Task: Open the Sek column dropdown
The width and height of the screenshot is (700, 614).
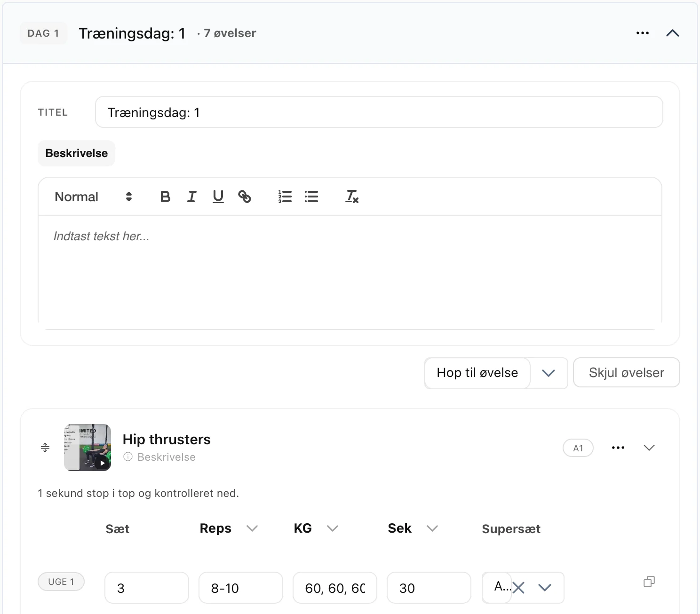Action: pos(432,528)
